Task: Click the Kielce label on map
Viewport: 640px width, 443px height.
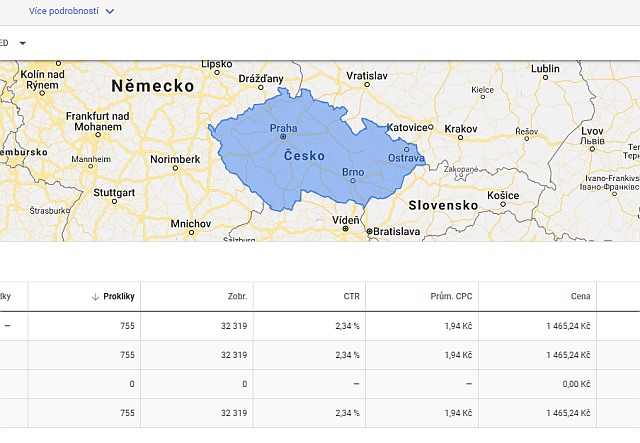Action: click(x=482, y=90)
